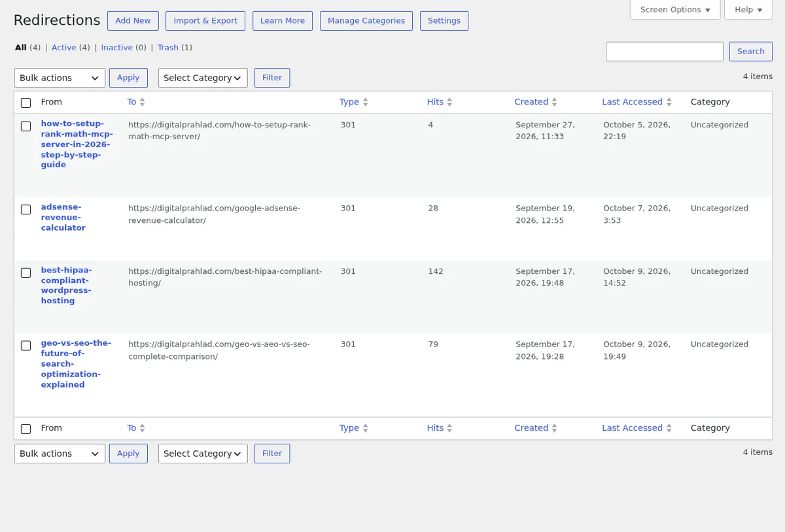Sort by the footer Last Accessed header

coord(632,428)
